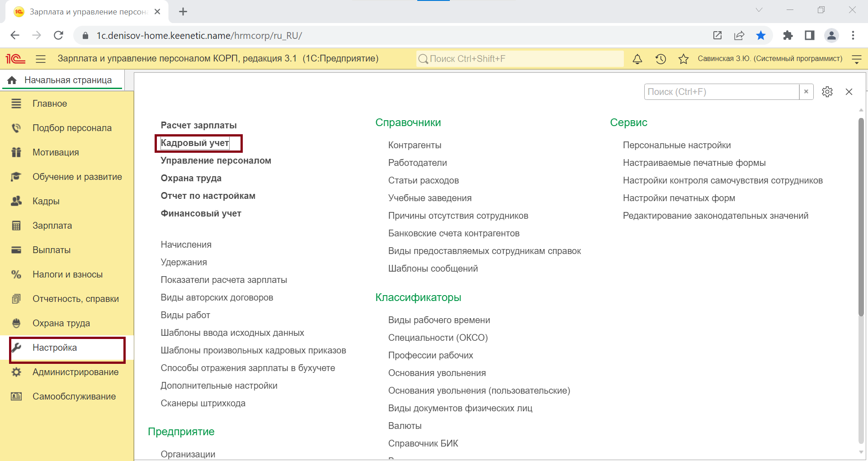The height and width of the screenshot is (461, 868).
Task: Bookmark this page with the blue star
Action: (761, 36)
